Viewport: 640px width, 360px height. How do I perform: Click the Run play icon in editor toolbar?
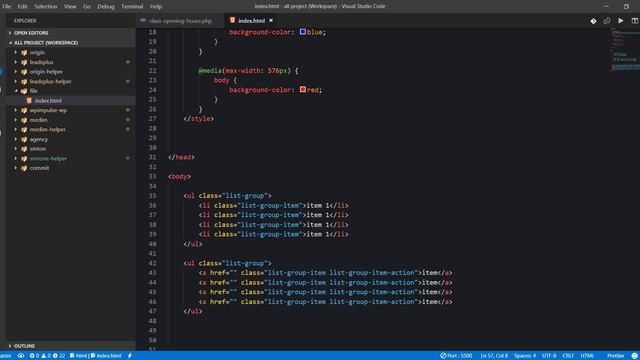click(621, 20)
